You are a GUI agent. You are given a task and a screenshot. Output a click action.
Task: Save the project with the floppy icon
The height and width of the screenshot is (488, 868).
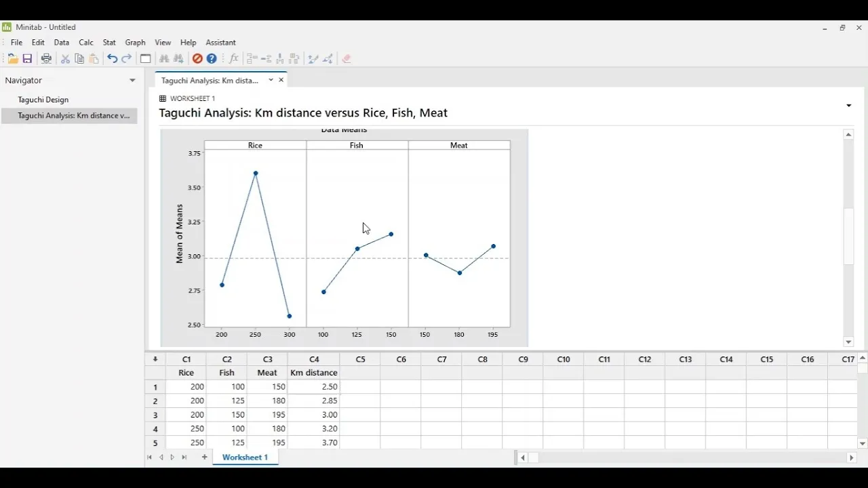pos(28,59)
